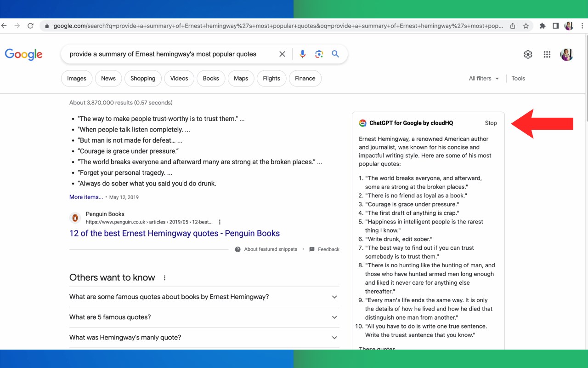Go back using the browser back arrow
The image size is (588, 368).
point(4,26)
